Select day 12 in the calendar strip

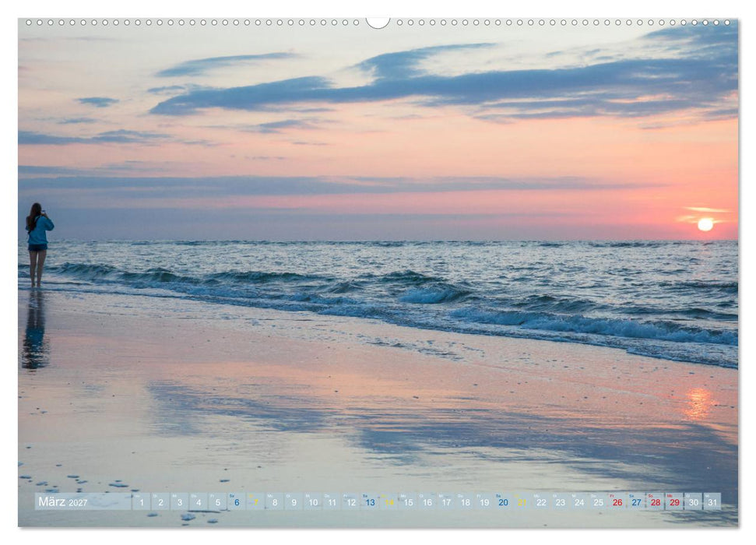coord(351,501)
